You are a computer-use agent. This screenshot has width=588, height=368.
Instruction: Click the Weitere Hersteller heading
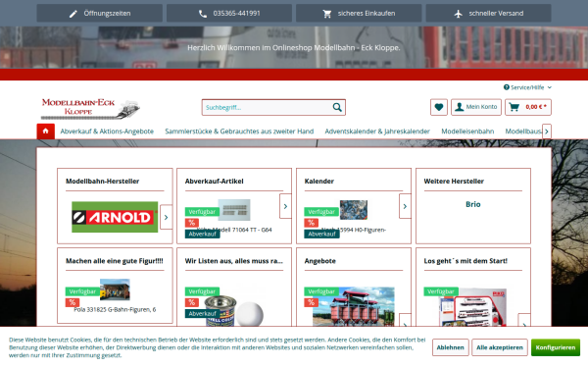coord(454,181)
